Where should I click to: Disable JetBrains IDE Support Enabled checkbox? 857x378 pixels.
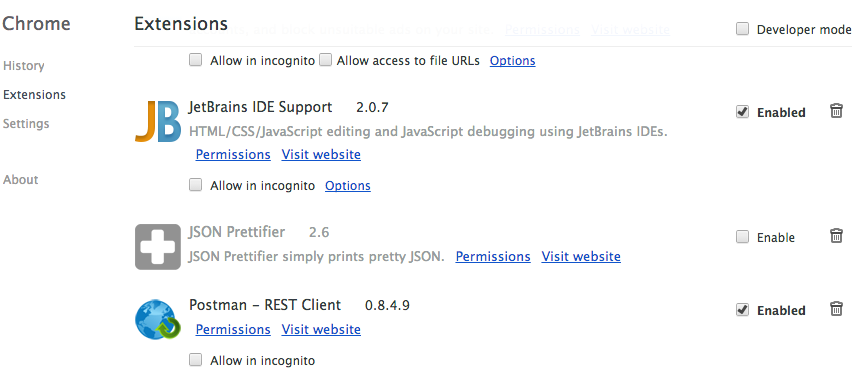[x=742, y=112]
